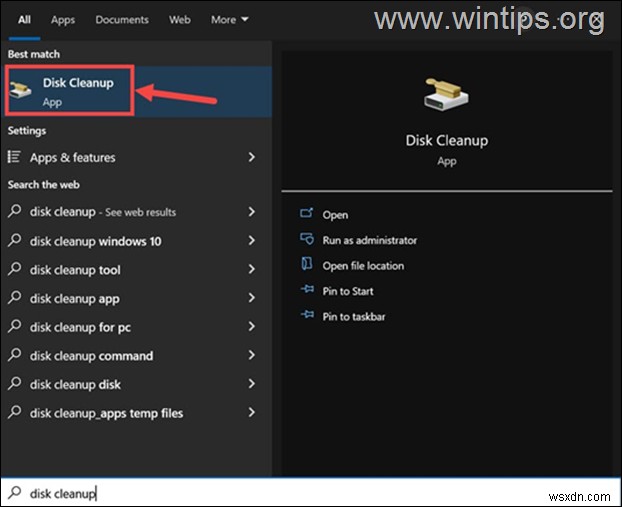Viewport: 622px width, 507px height.
Task: Click search icon beside 'disk cleanup command'
Action: 14,354
